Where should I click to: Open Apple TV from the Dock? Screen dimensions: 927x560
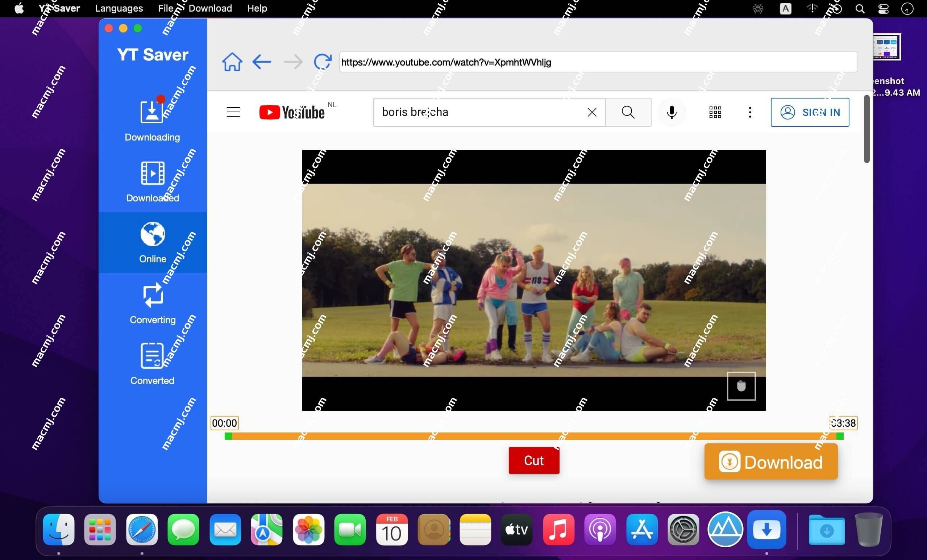click(516, 530)
